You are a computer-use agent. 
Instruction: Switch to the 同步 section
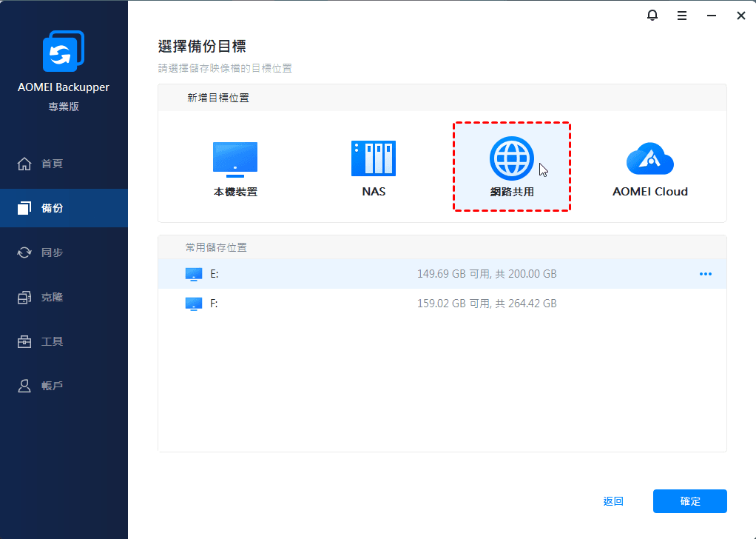click(x=64, y=252)
